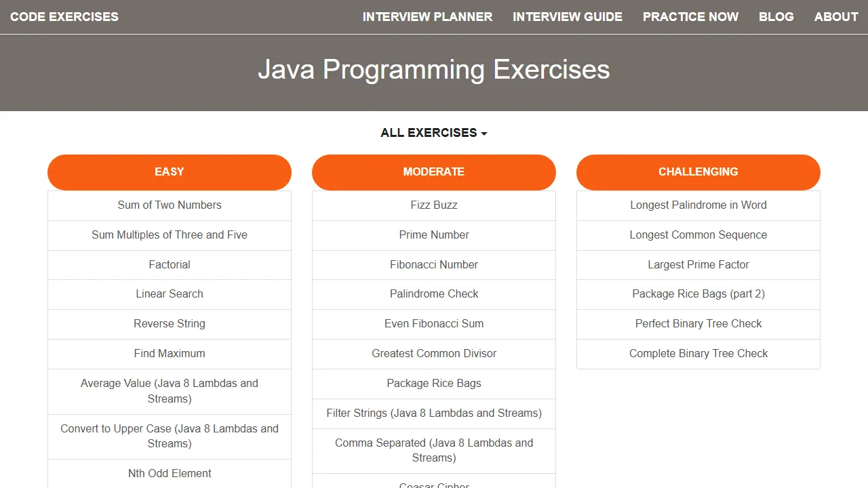Open the INTERVIEW PLANNER menu item
The image size is (868, 488).
[427, 16]
